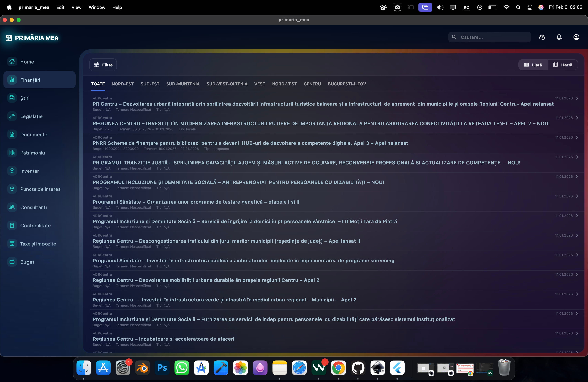Open Știri from the sidebar
The width and height of the screenshot is (588, 382).
pos(25,98)
